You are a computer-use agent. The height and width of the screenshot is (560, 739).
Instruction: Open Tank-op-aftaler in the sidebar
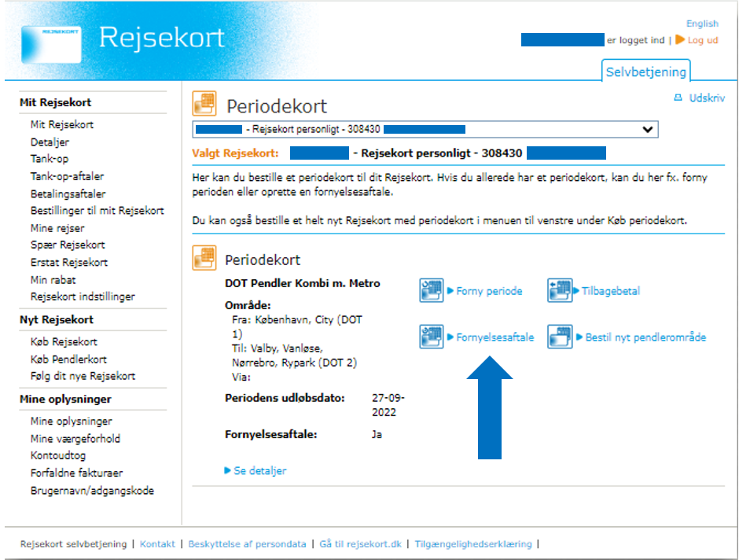[x=67, y=176]
